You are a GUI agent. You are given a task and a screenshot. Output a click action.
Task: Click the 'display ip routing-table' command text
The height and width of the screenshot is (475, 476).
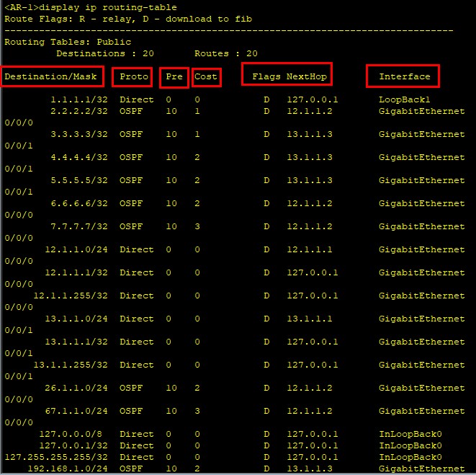click(108, 7)
